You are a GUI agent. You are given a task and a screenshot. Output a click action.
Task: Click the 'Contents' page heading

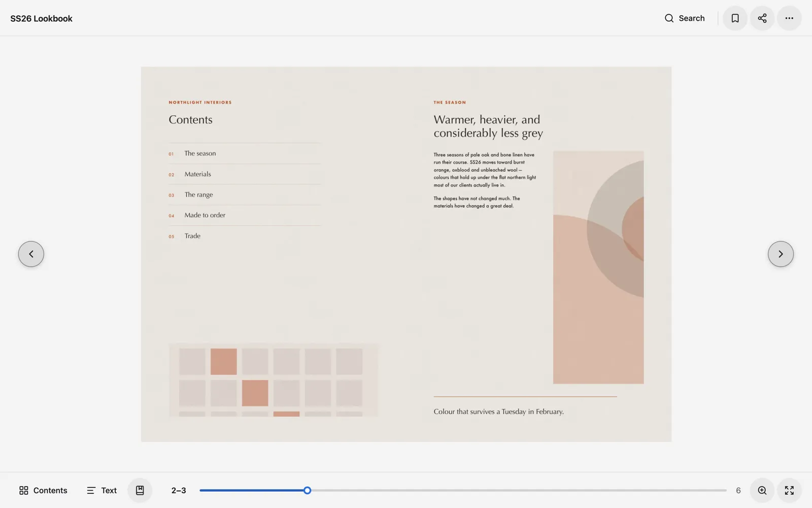tap(190, 120)
